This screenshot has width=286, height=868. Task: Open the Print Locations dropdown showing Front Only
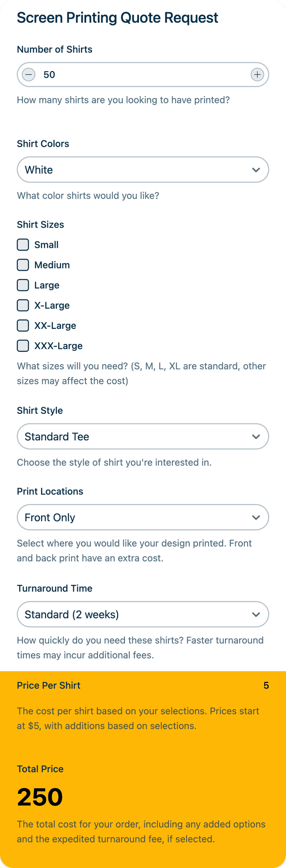[143, 517]
